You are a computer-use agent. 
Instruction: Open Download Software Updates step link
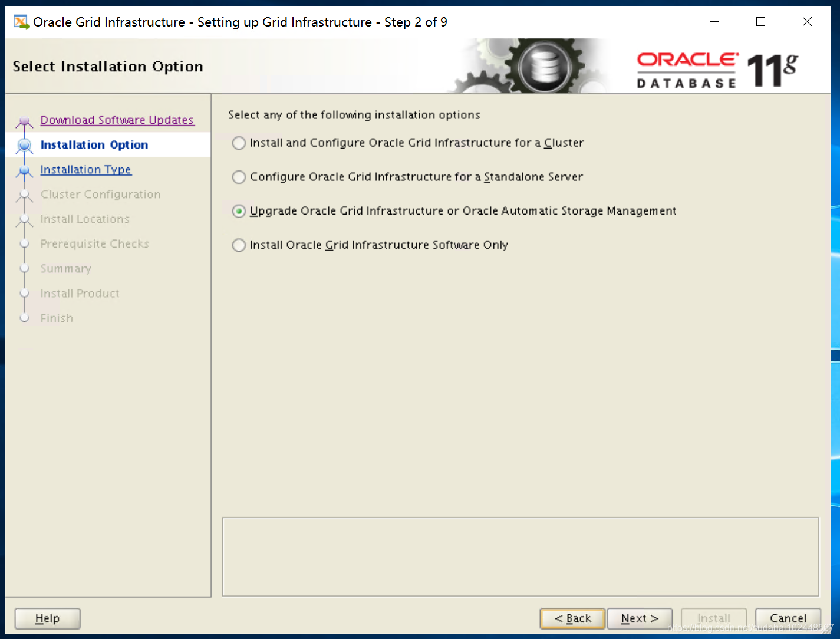(117, 120)
